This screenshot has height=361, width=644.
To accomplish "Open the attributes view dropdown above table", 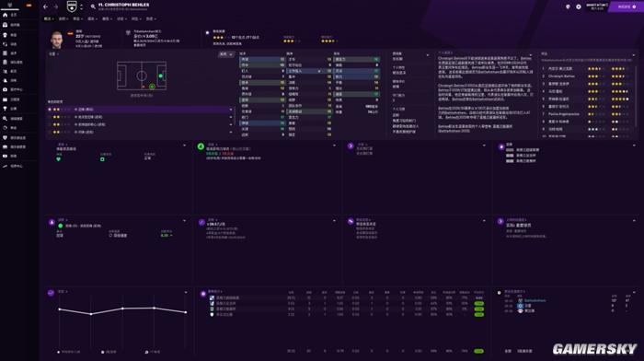I will point(226,54).
